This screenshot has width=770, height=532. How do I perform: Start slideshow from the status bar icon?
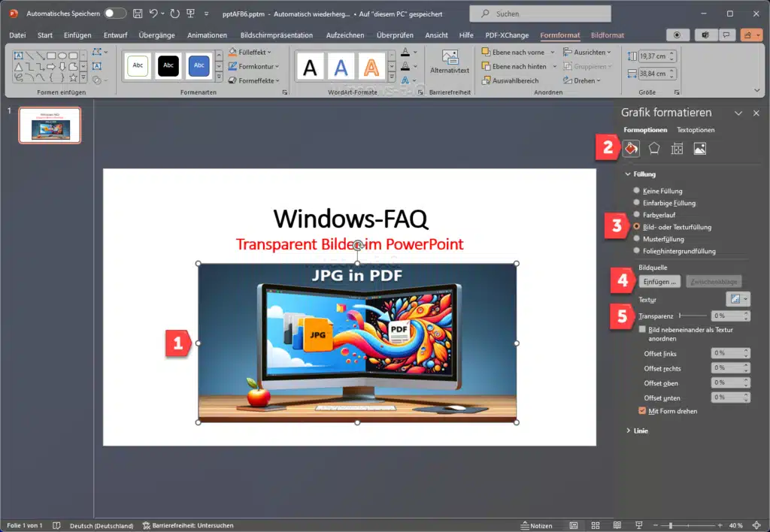click(x=639, y=526)
